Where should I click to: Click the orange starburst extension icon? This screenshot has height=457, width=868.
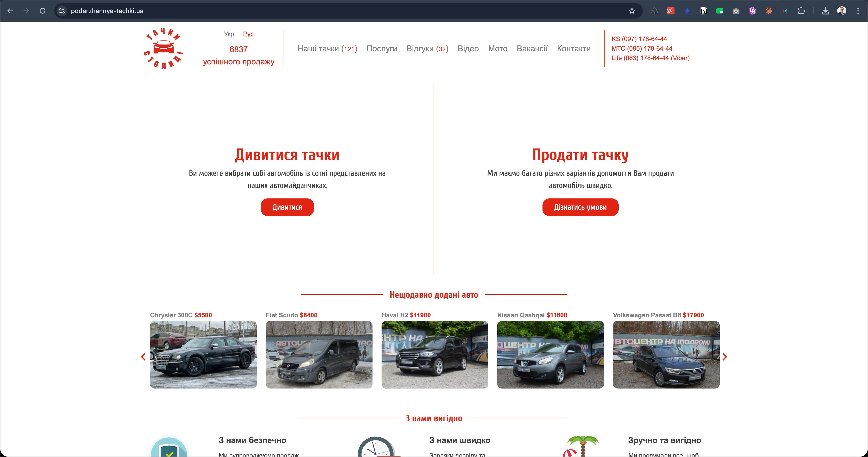click(769, 11)
